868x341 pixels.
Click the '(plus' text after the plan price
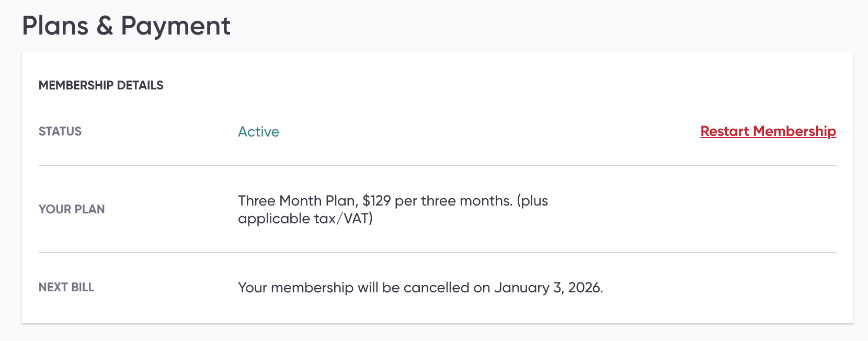[x=532, y=201]
